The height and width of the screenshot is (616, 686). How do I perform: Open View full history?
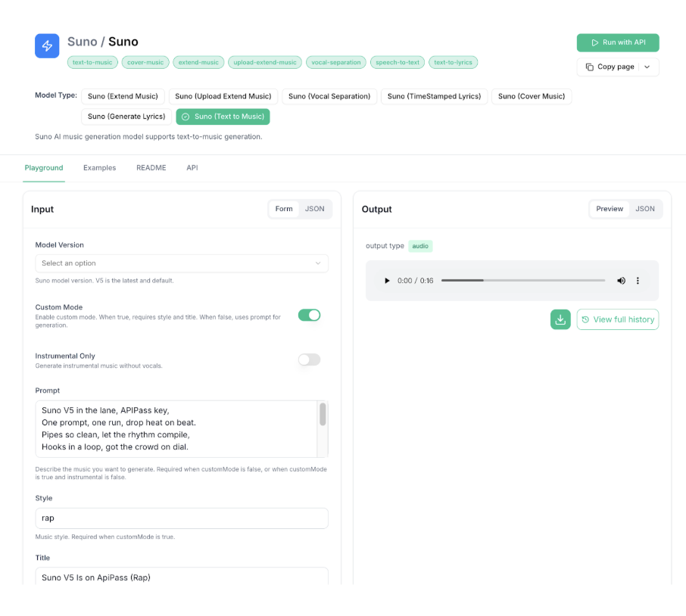617,319
